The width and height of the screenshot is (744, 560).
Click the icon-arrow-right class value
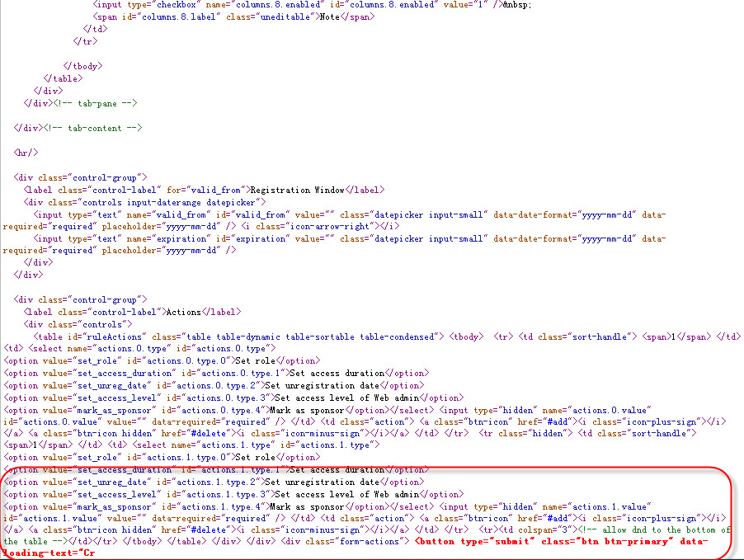click(349, 226)
